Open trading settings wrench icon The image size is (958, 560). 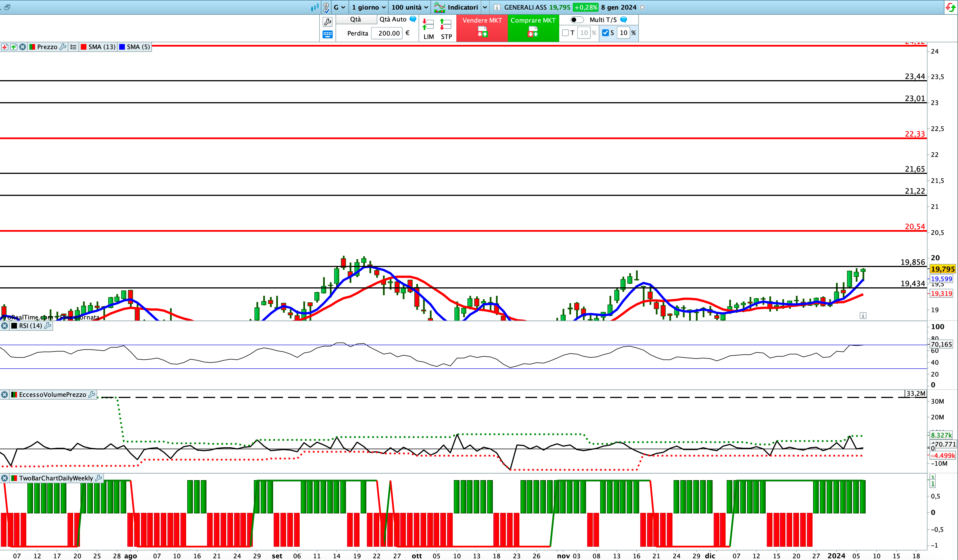[327, 22]
